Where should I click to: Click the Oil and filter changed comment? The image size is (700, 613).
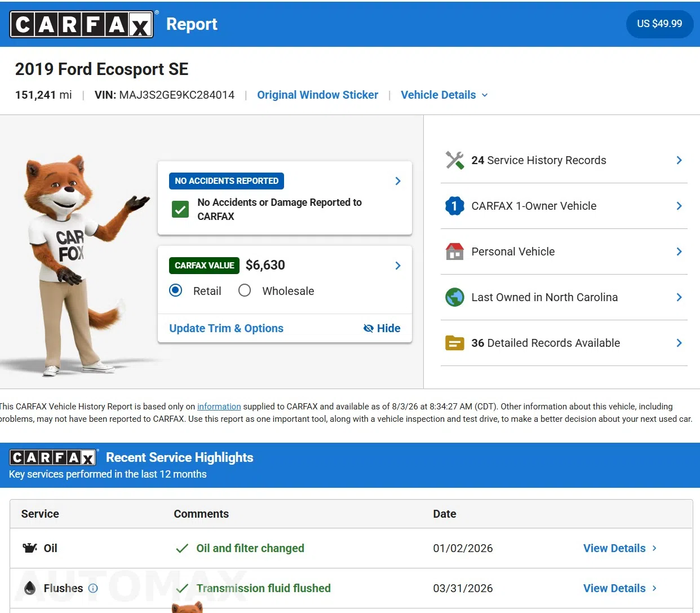[x=250, y=548]
